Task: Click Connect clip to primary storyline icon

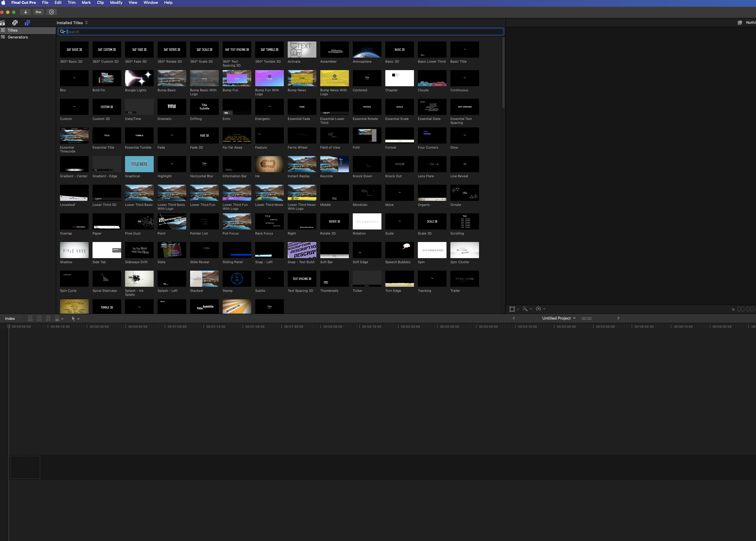Action: click(30, 318)
